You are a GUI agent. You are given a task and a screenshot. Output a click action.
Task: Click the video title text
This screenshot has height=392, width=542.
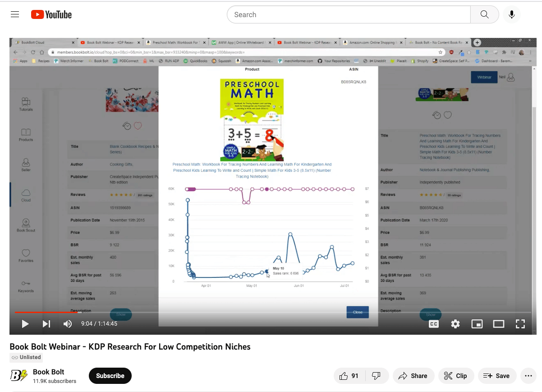point(130,346)
